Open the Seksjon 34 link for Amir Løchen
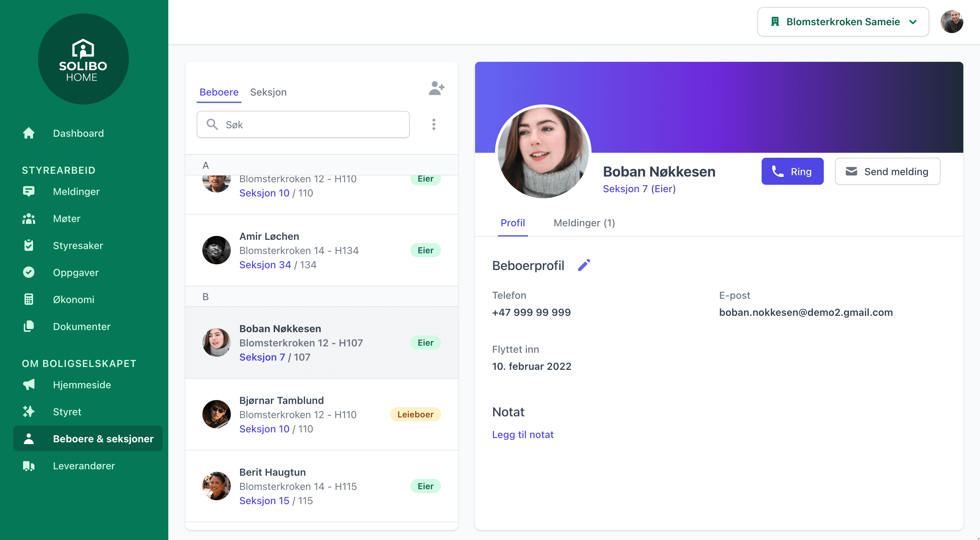980x540 pixels. pos(265,265)
